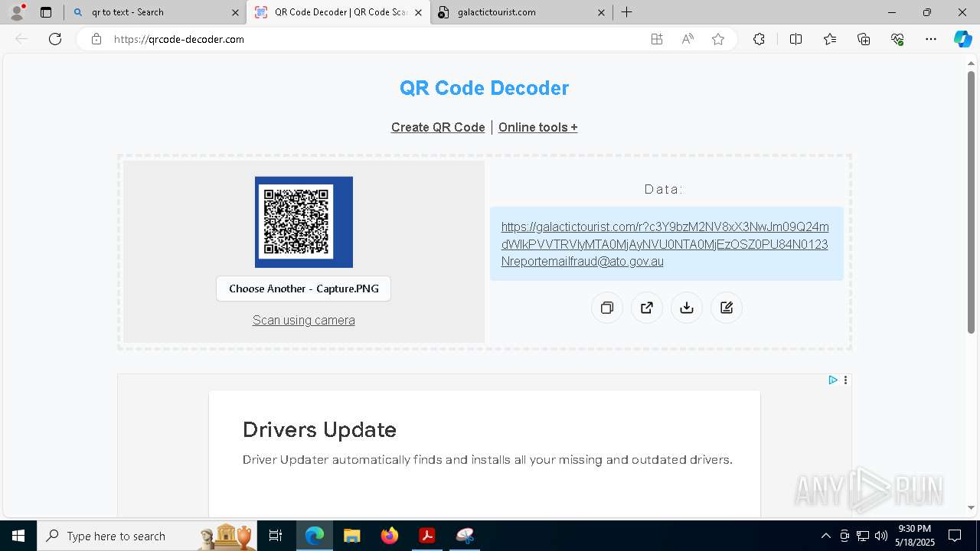Edit decoded data with the pencil icon
Viewport: 980px width, 551px height.
pyautogui.click(x=727, y=308)
